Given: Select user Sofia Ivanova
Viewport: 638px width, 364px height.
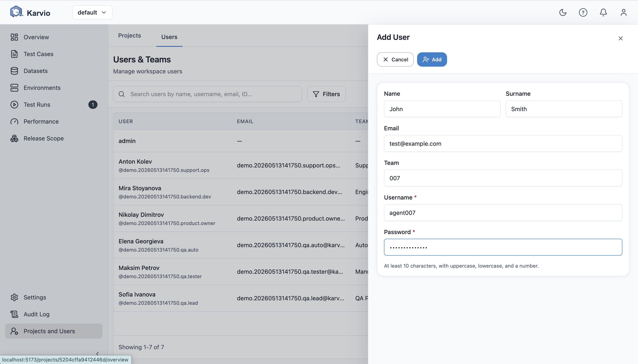Looking at the screenshot, I should (x=241, y=298).
